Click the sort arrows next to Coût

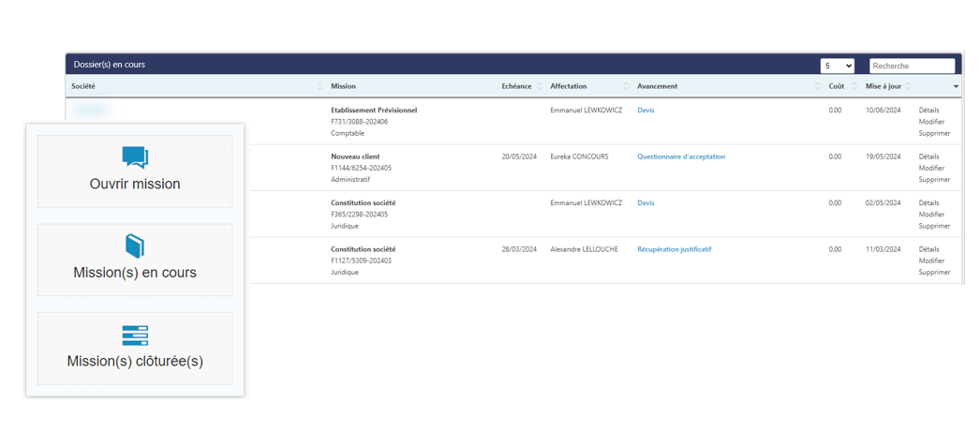854,87
